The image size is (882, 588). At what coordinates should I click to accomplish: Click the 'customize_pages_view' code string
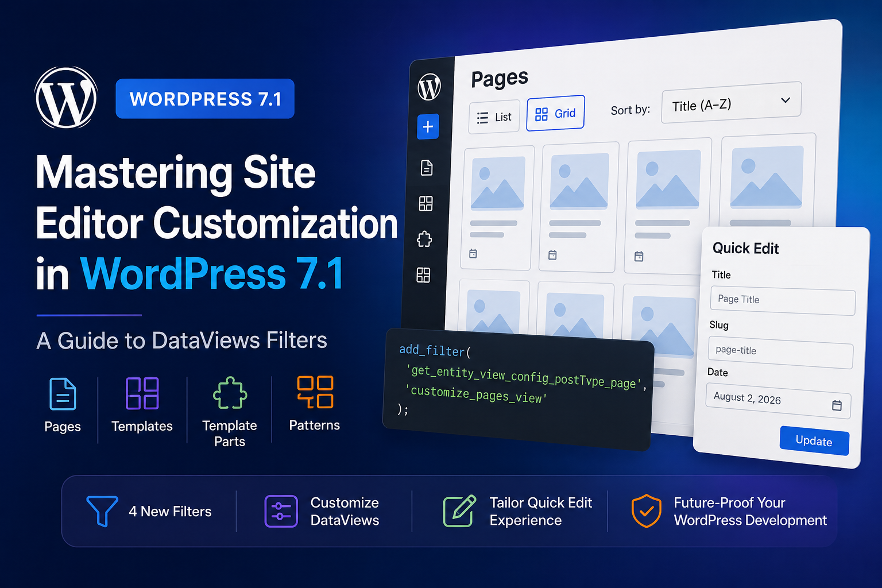[x=476, y=394]
